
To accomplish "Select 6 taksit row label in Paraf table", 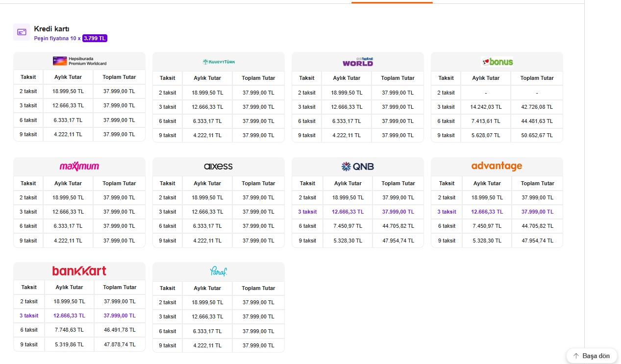I will tap(167, 331).
